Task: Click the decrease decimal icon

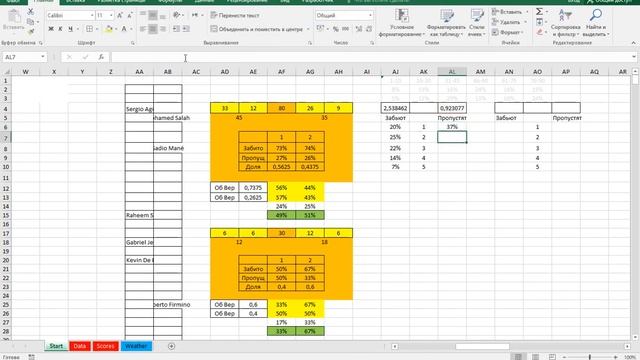Action: tap(369, 29)
